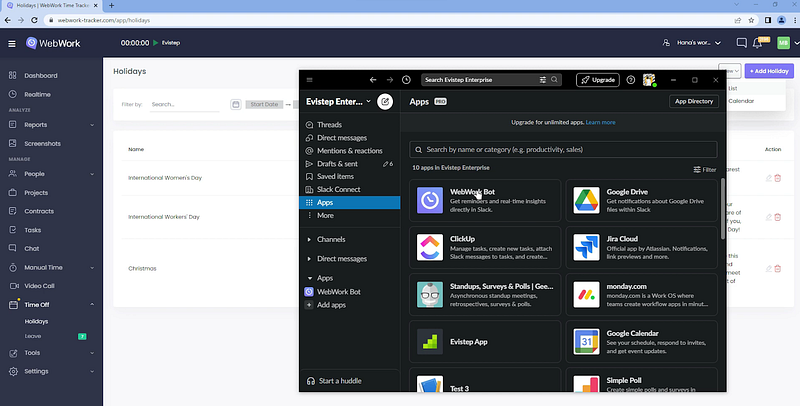The height and width of the screenshot is (406, 800).
Task: Open WebWork hamburger menu
Action: click(x=12, y=43)
